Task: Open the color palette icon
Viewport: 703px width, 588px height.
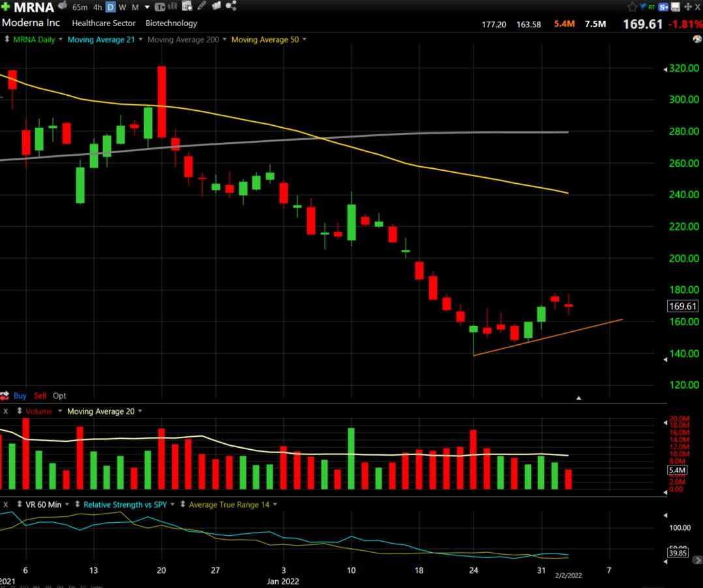Action: [697, 39]
